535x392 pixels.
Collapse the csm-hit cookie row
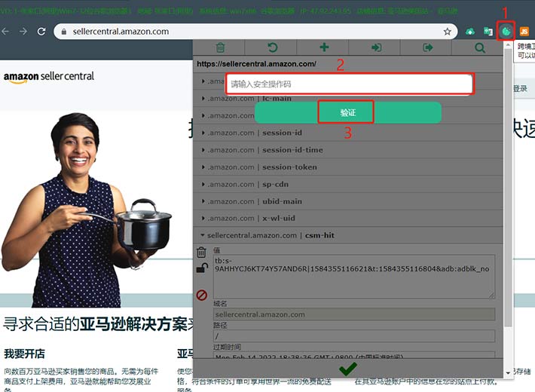348,235
